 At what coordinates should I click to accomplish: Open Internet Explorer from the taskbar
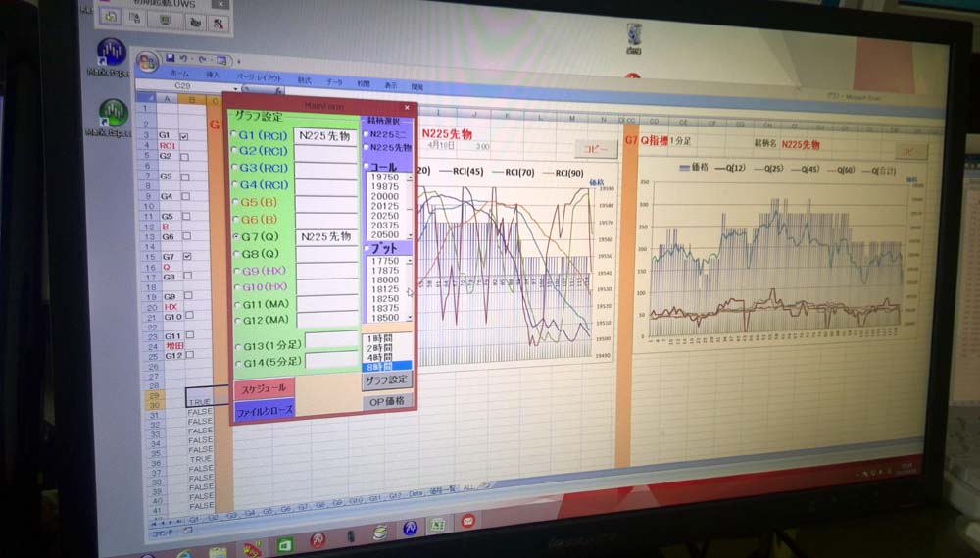pyautogui.click(x=184, y=555)
